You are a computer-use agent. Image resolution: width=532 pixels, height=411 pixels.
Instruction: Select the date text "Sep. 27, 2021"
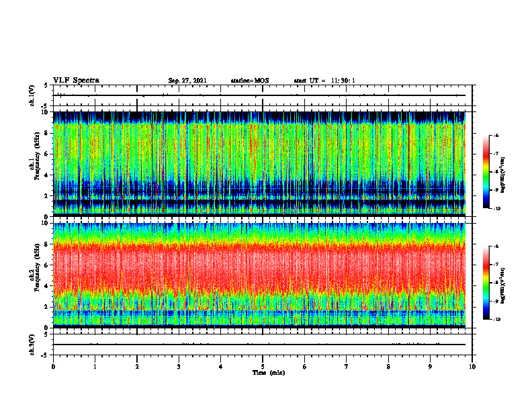187,81
